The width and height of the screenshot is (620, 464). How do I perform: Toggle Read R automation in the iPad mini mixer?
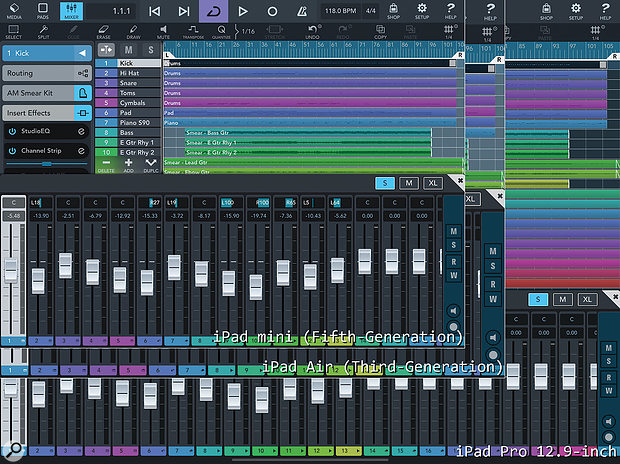(x=454, y=262)
